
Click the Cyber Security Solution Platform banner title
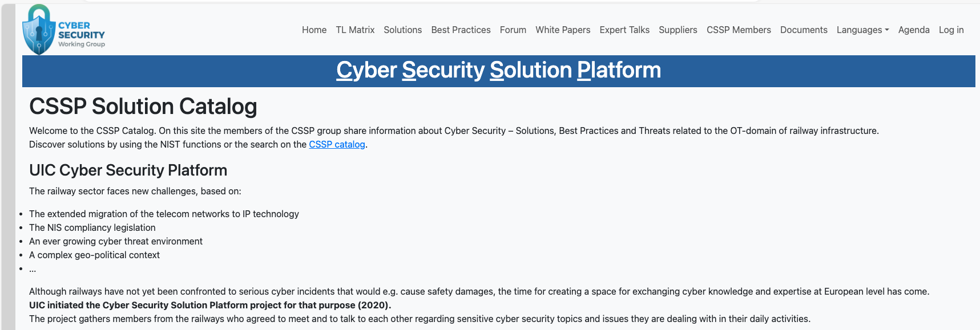coord(498,70)
